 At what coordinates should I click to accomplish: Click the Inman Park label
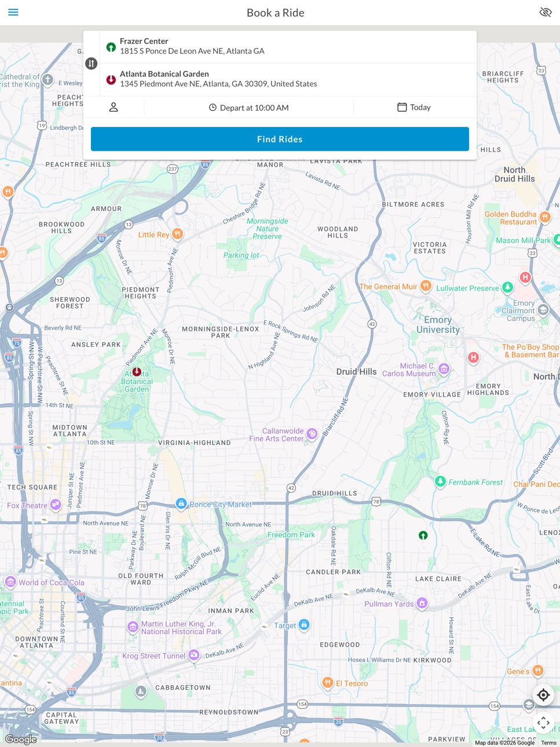231,611
